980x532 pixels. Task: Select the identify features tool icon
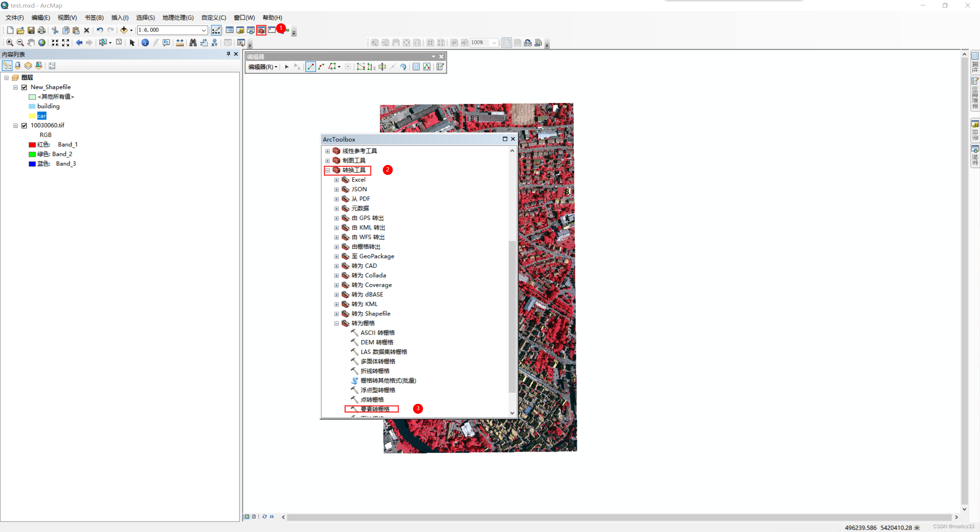point(145,42)
